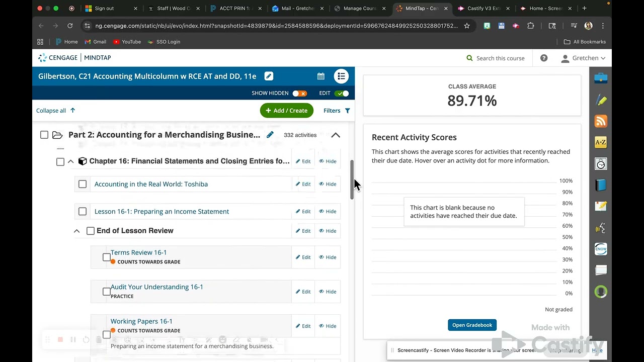Screen dimensions: 644x362
Task: Open the help question mark icon
Action: tap(544, 58)
